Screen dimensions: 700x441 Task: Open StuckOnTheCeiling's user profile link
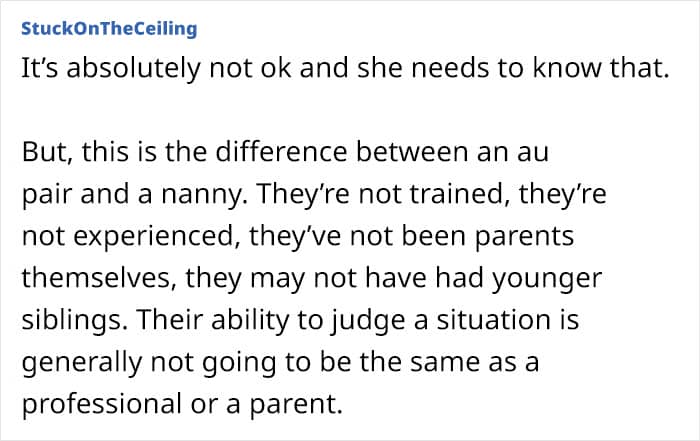pos(109,29)
